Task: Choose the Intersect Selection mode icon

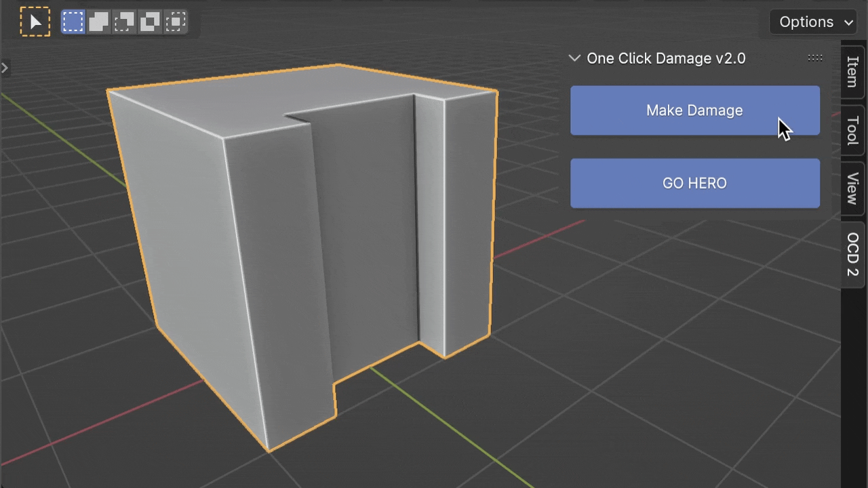Action: coord(175,22)
